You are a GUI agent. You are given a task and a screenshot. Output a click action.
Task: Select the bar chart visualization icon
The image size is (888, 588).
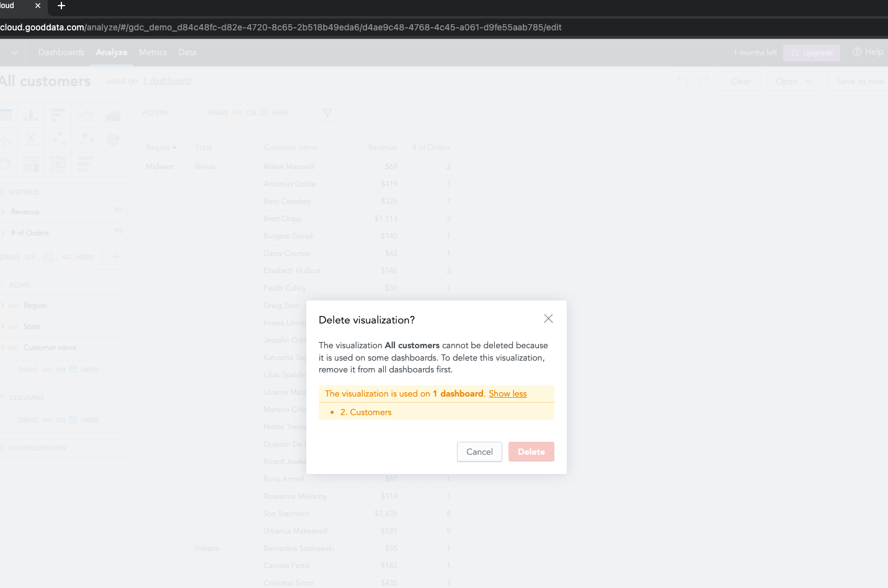[58, 115]
